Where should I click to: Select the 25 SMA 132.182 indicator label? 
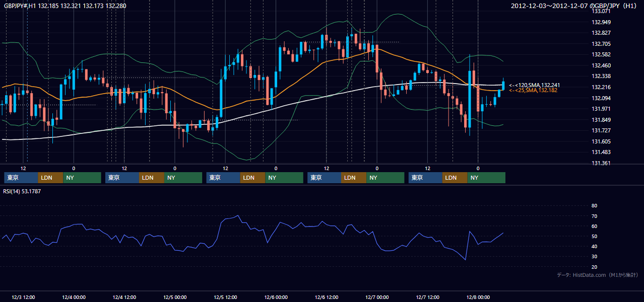point(534,90)
